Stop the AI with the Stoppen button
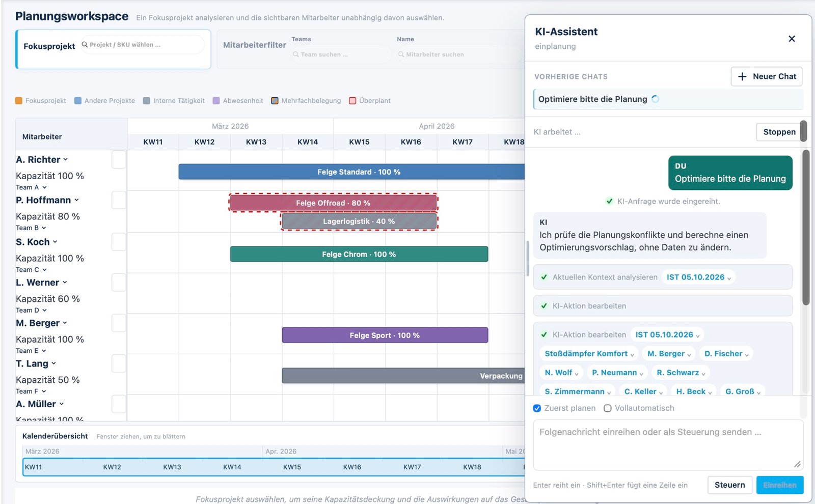Screen dimensions: 815x504 point(779,132)
